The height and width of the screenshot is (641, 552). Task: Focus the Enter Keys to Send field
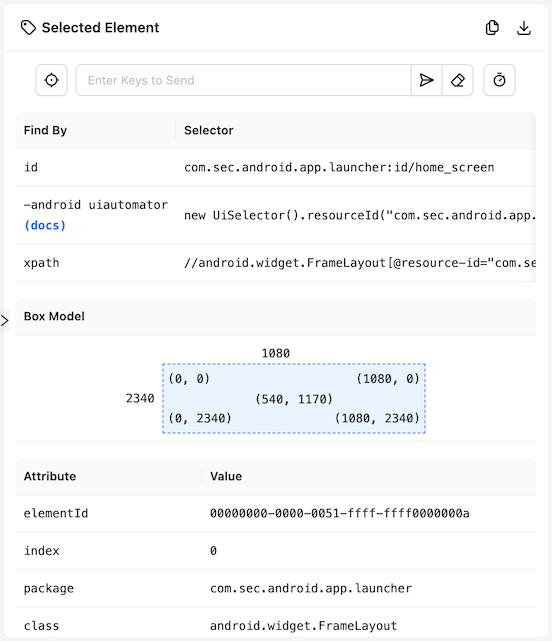pos(243,80)
